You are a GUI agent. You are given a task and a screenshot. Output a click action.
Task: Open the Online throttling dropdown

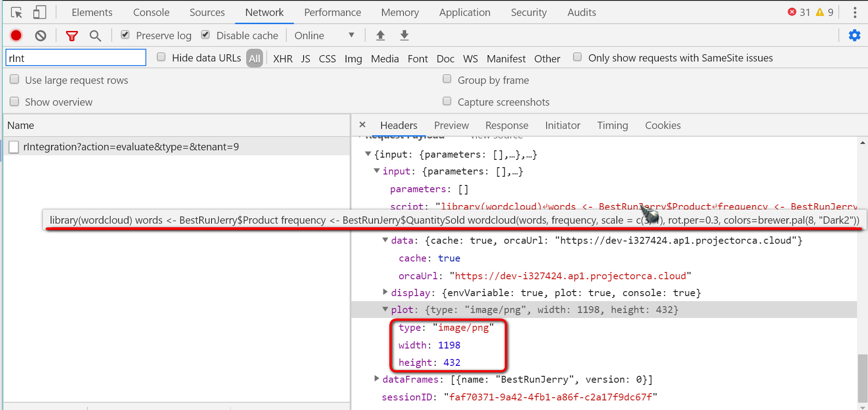[x=324, y=36]
